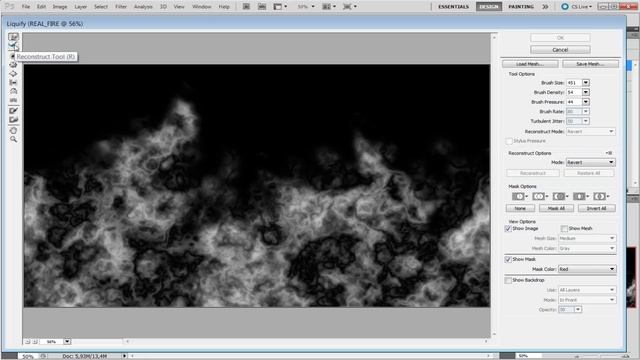The width and height of the screenshot is (640, 360).
Task: Click the zoom out minus button
Action: 27,342
